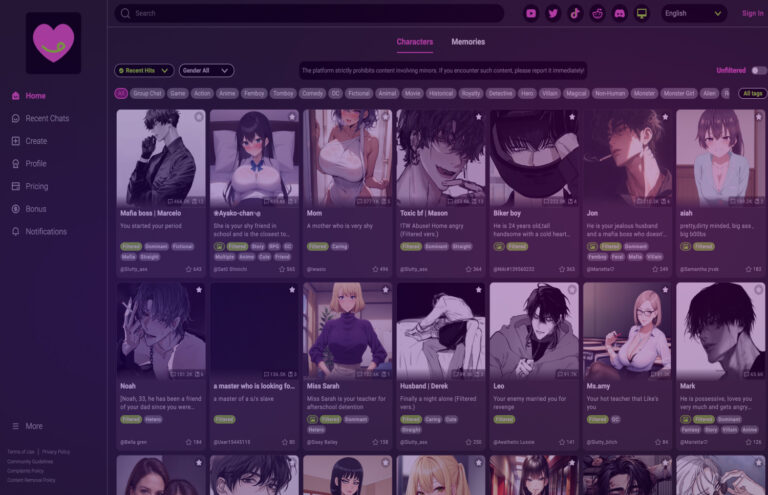Click the search magnifier icon
The height and width of the screenshot is (495, 768).
pos(125,14)
